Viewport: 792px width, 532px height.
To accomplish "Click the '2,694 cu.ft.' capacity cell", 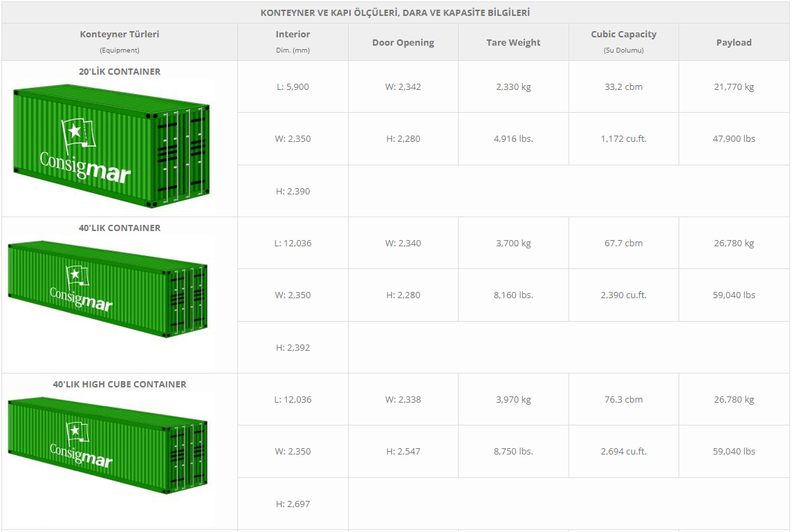I will [623, 451].
